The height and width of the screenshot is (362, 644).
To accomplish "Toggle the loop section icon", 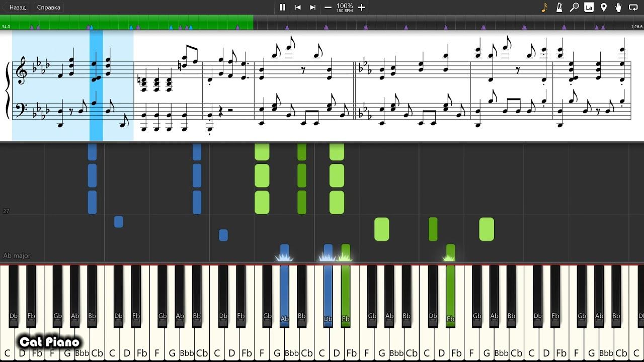I will pyautogui.click(x=633, y=7).
